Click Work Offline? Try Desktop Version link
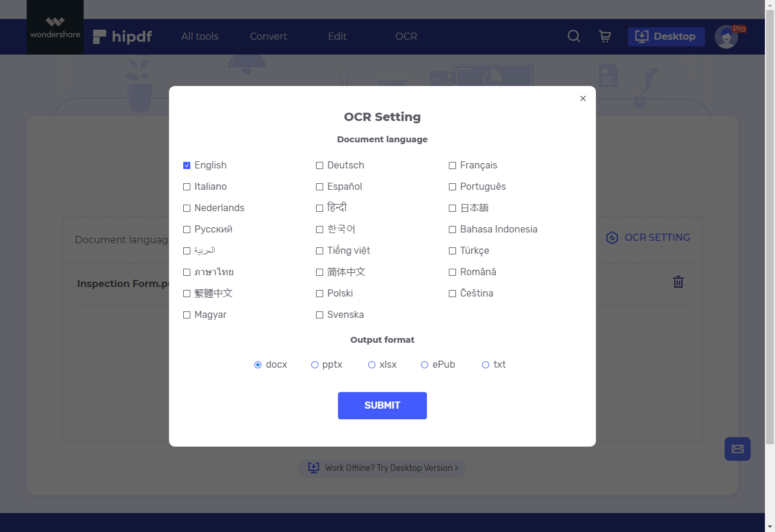775x532 pixels. (x=382, y=468)
